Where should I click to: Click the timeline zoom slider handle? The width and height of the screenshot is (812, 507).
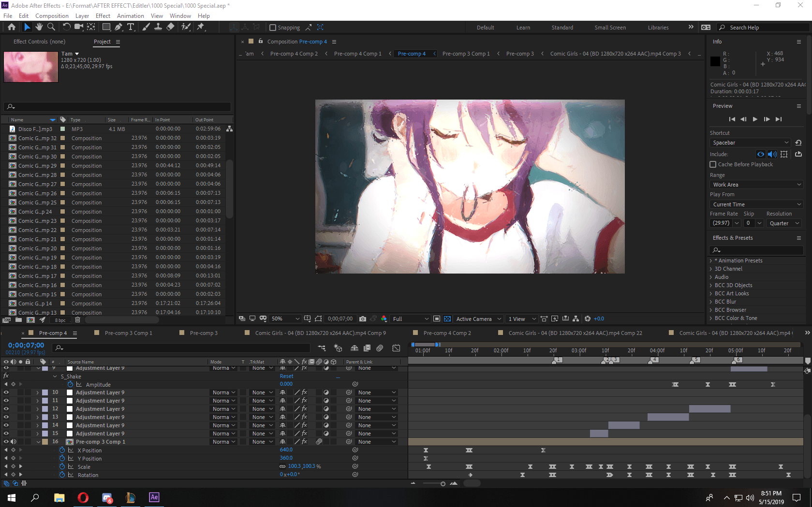443,484
